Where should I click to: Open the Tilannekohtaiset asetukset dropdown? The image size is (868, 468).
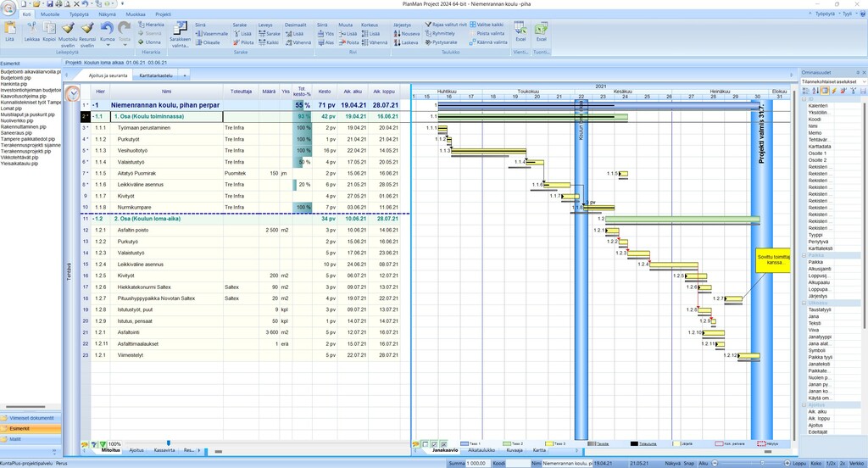(833, 81)
